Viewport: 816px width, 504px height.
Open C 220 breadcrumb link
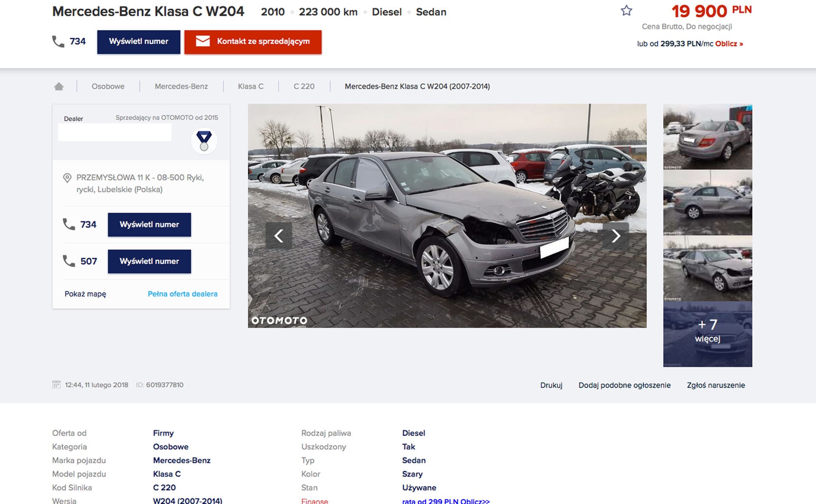304,86
